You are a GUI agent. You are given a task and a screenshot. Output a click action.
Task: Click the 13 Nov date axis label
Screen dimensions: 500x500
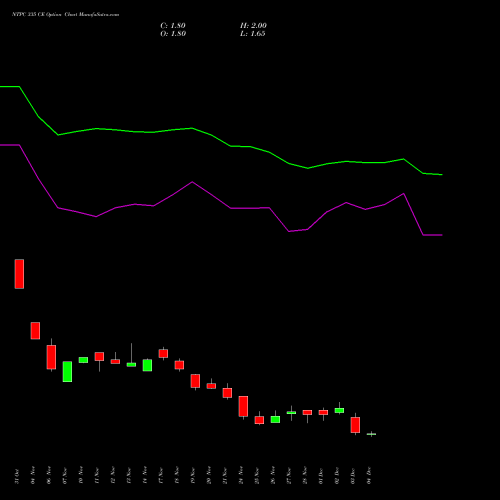click(129, 476)
